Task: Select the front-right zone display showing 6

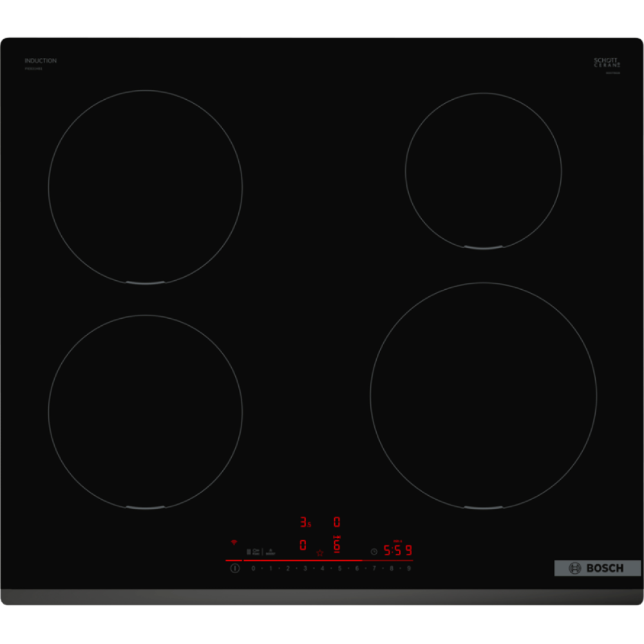Action: click(336, 546)
